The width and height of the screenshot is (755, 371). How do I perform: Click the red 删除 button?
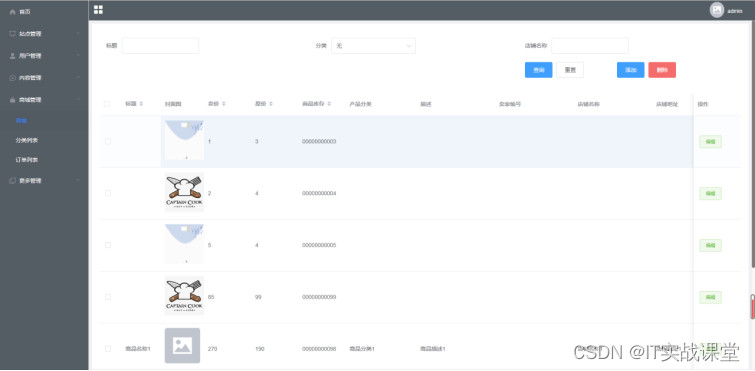(662, 70)
